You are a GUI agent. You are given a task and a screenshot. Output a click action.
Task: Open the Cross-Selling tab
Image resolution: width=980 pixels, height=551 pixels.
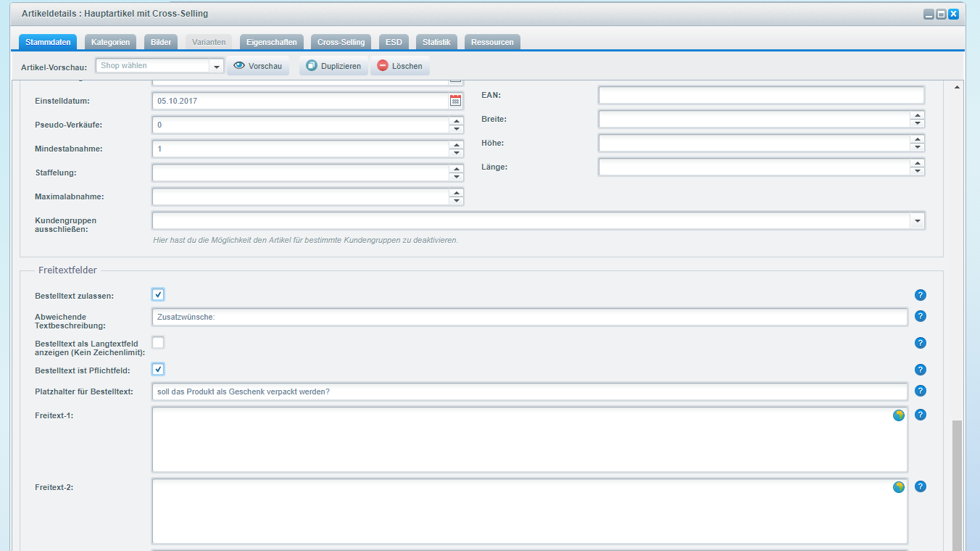pyautogui.click(x=341, y=42)
